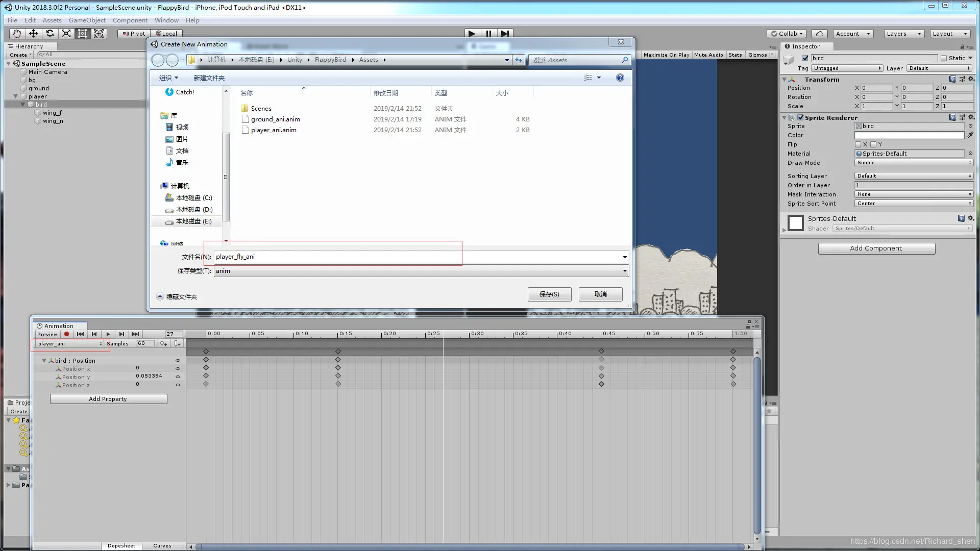Click the Play button in toolbar

click(x=472, y=34)
